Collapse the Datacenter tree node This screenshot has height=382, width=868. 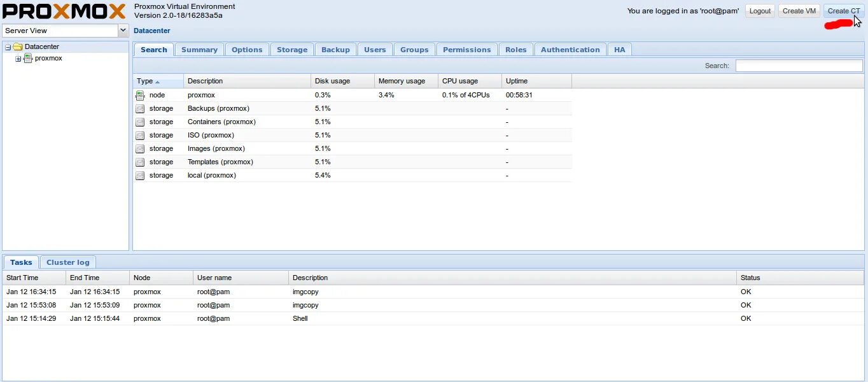(x=8, y=47)
